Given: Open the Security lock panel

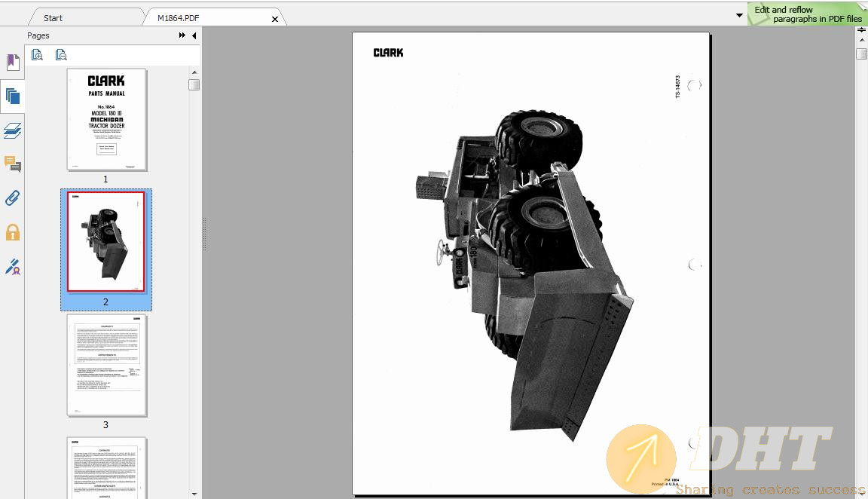Looking at the screenshot, I should [x=13, y=232].
